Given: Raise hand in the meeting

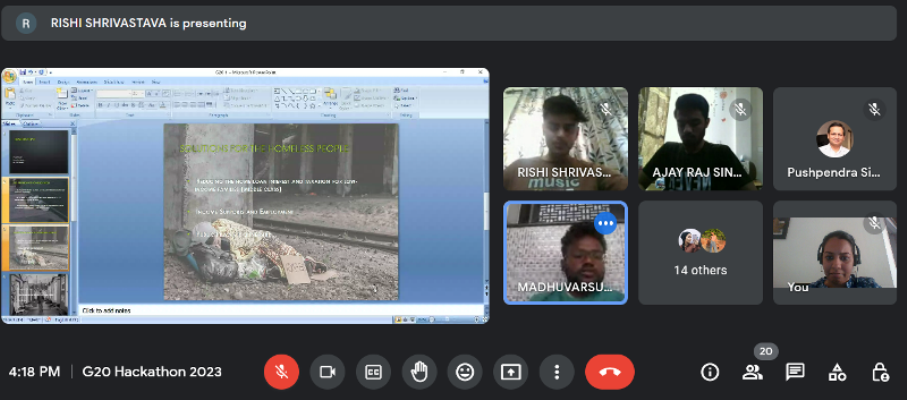Looking at the screenshot, I should click(x=419, y=371).
